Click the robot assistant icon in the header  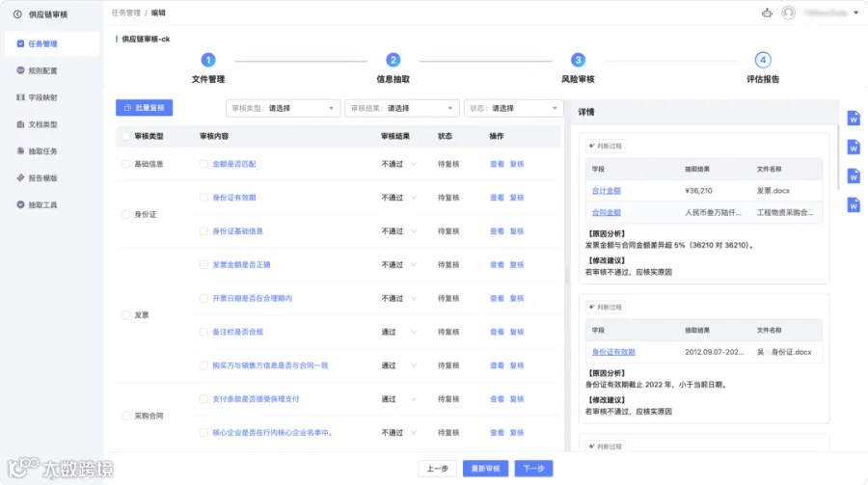767,13
